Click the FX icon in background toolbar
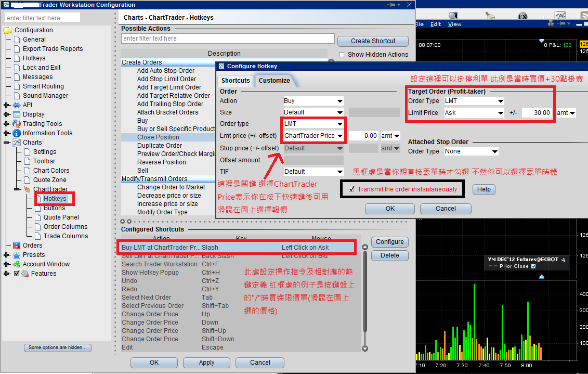The width and height of the screenshot is (588, 374). 522,16
